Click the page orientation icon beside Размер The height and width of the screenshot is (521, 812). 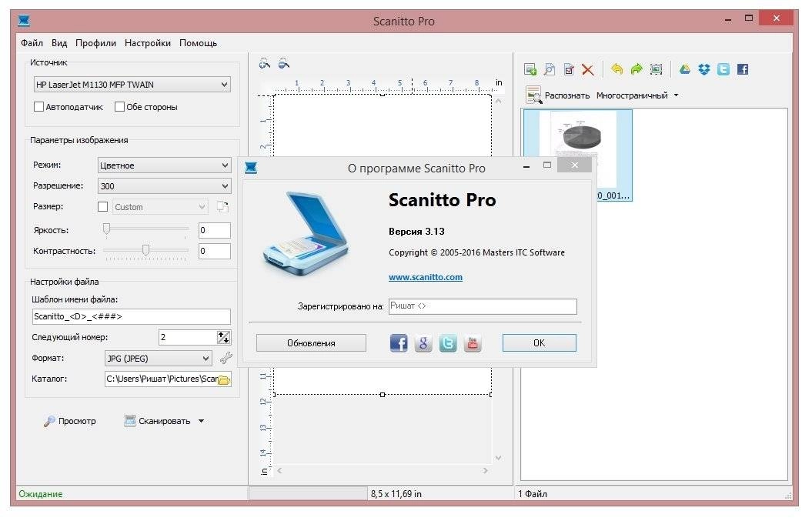coord(222,207)
